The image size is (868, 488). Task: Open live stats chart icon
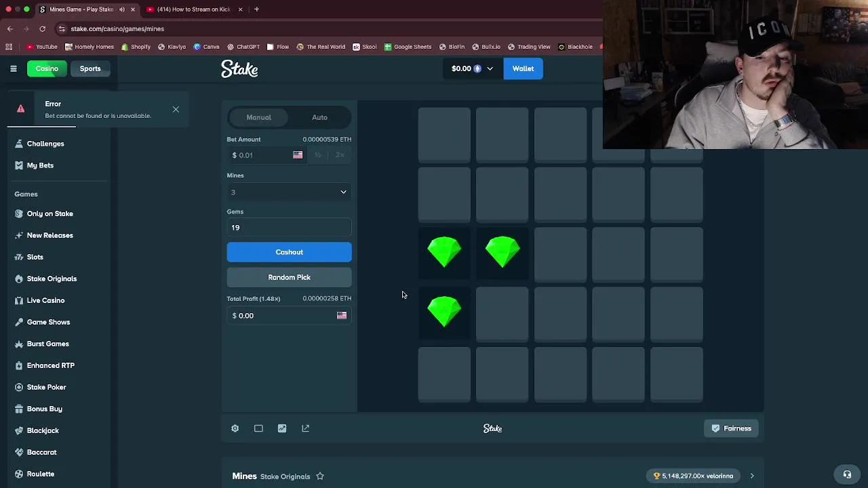coord(282,428)
